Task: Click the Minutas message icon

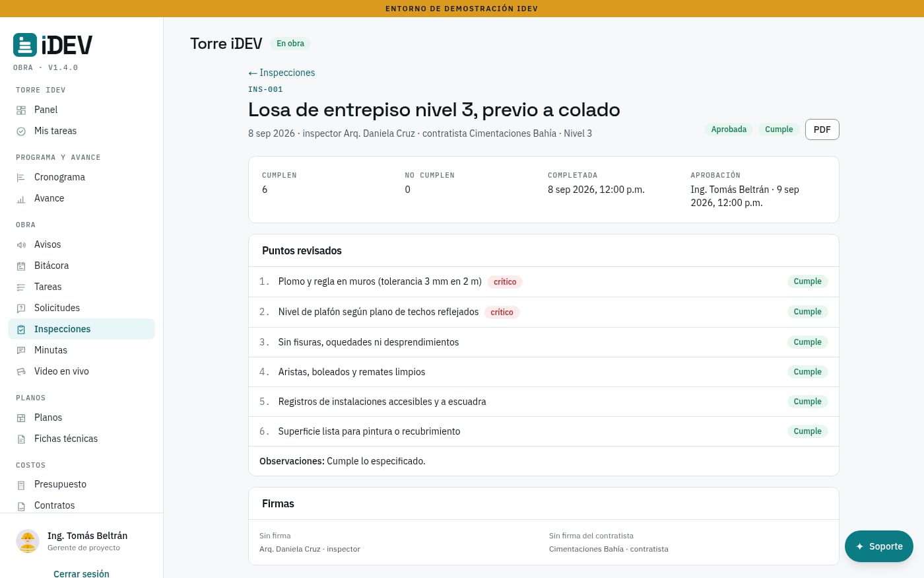Action: (x=21, y=351)
